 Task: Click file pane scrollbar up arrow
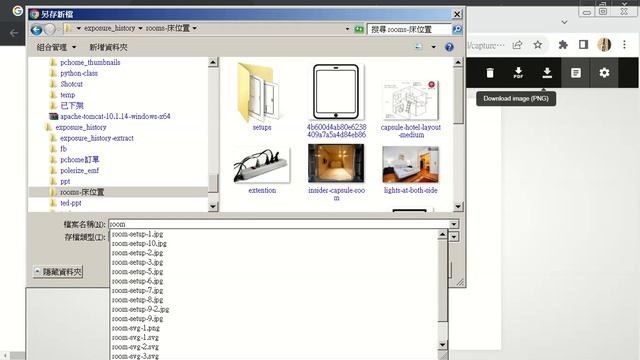458,62
